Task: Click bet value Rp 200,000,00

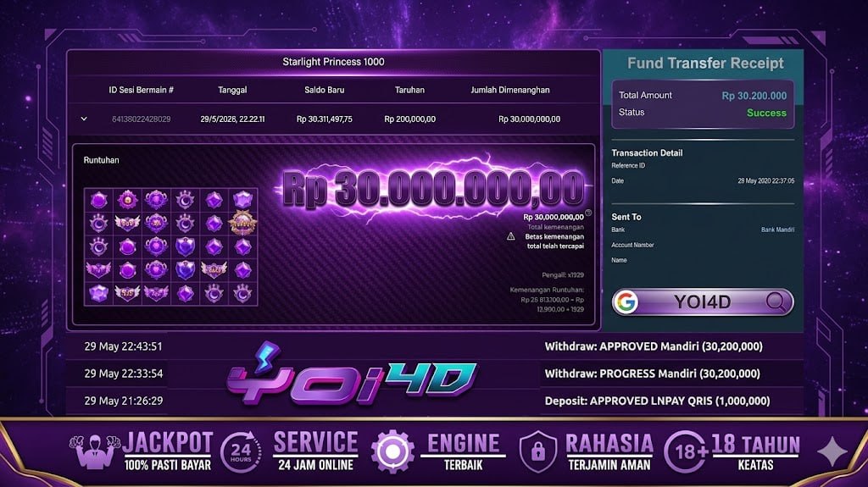Action: click(409, 119)
